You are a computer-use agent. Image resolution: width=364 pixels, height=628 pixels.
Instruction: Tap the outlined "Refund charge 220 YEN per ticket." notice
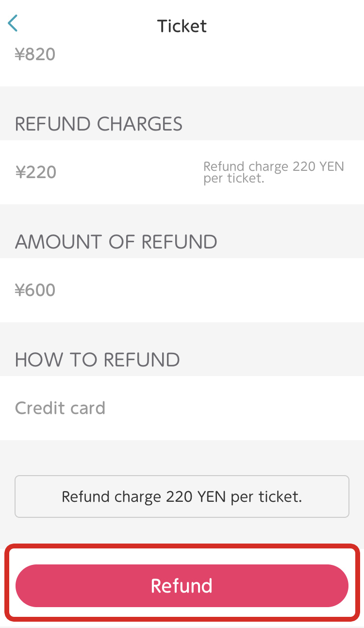tap(182, 496)
